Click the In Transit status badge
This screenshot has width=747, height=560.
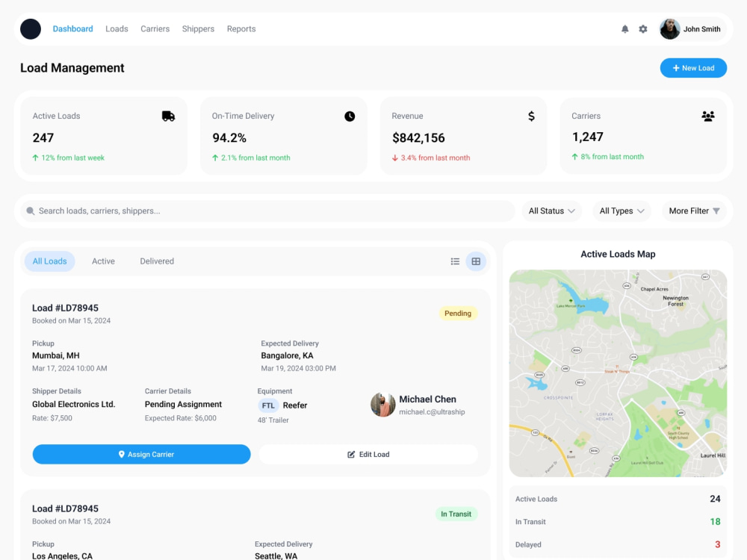(x=456, y=514)
